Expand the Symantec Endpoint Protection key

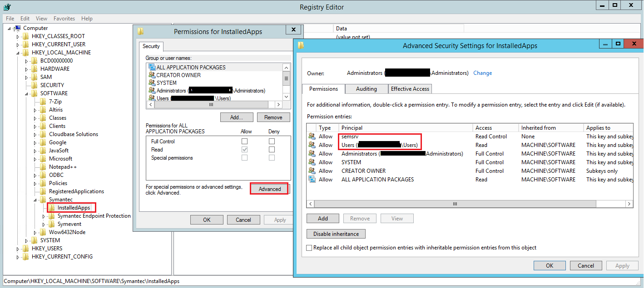[x=44, y=216]
